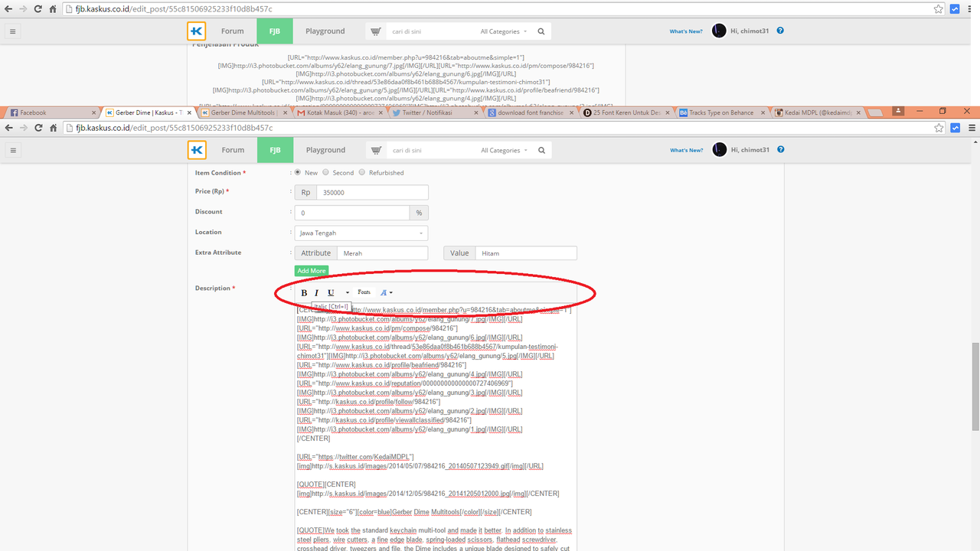This screenshot has height=551, width=980.
Task: Select the Second item condition
Action: 326,172
